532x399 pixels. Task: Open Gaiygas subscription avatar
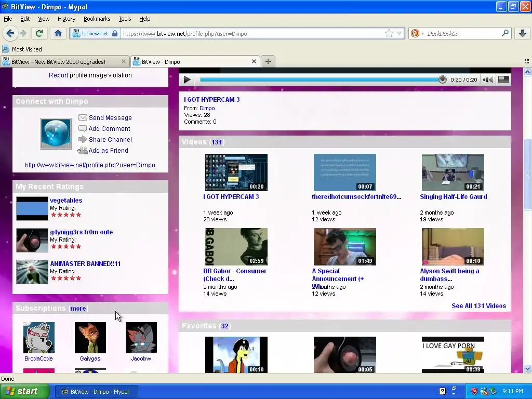click(90, 338)
